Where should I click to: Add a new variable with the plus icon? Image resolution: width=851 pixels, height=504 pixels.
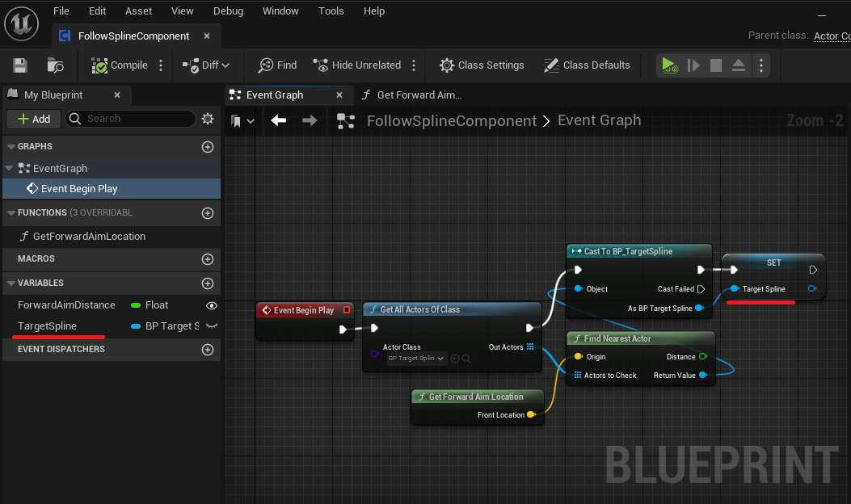pos(208,283)
